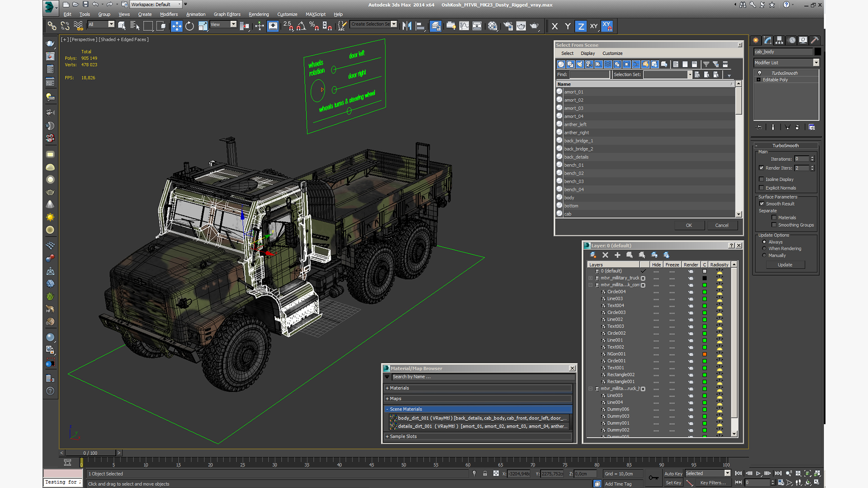Restrict transform to X axis

click(555, 26)
